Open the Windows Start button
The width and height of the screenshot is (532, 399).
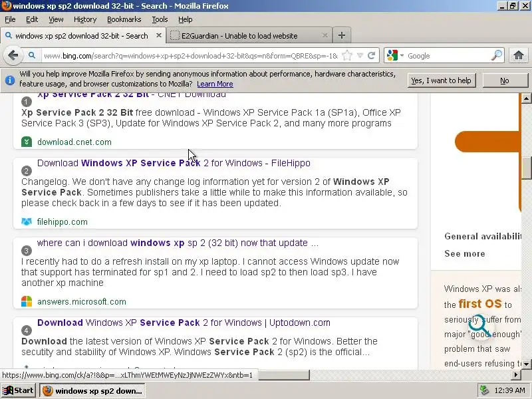[19, 390]
